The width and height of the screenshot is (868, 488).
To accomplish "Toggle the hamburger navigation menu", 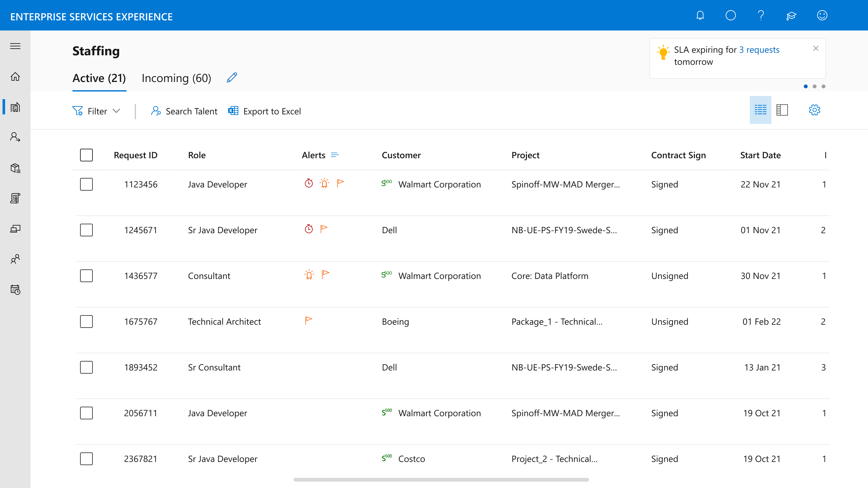I will click(15, 46).
